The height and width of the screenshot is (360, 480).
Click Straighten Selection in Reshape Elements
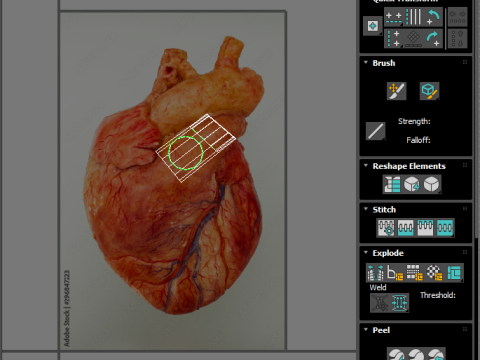coord(392,184)
